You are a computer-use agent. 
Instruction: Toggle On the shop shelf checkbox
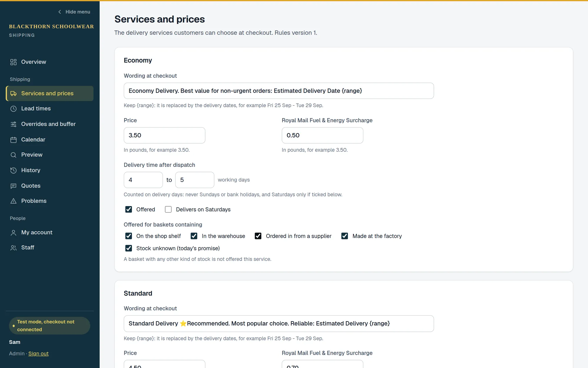128,236
